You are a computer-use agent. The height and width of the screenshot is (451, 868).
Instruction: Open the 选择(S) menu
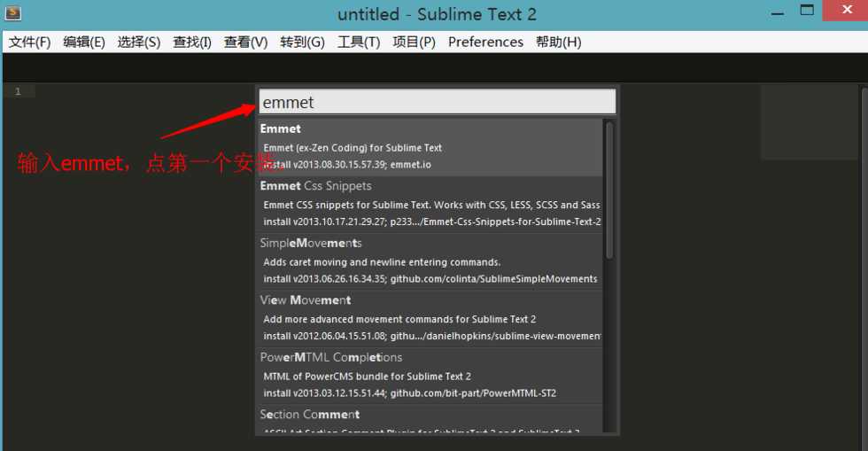138,43
